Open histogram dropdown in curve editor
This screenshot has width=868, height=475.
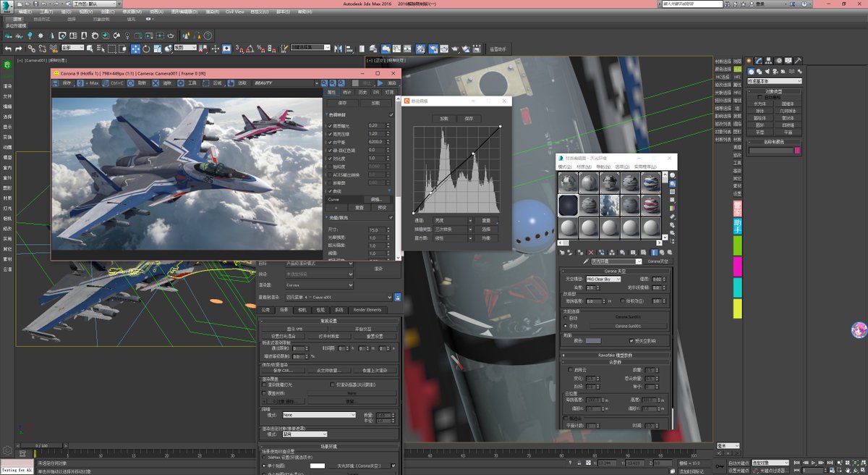[453, 238]
